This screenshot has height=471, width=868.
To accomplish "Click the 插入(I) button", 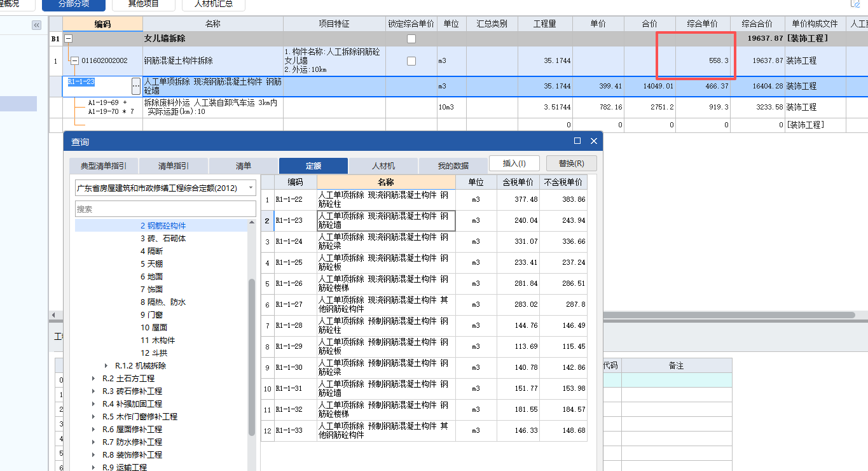I will [514, 164].
